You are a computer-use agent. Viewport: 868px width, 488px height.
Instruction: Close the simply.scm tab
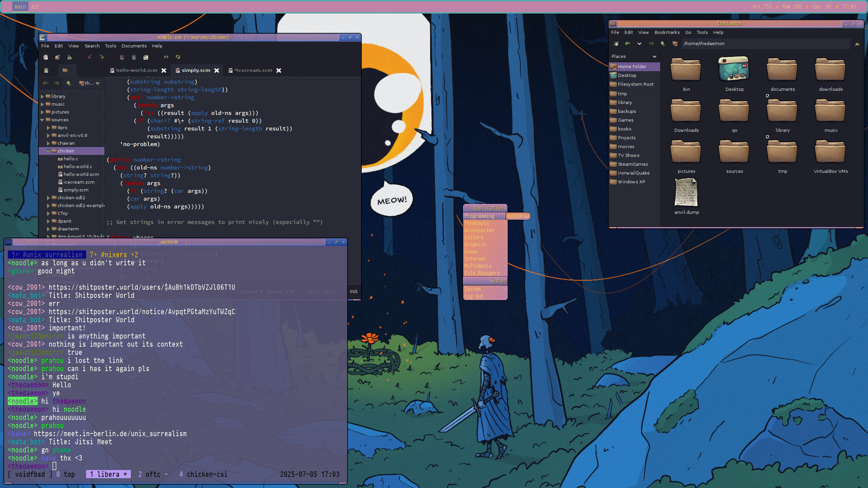[217, 70]
